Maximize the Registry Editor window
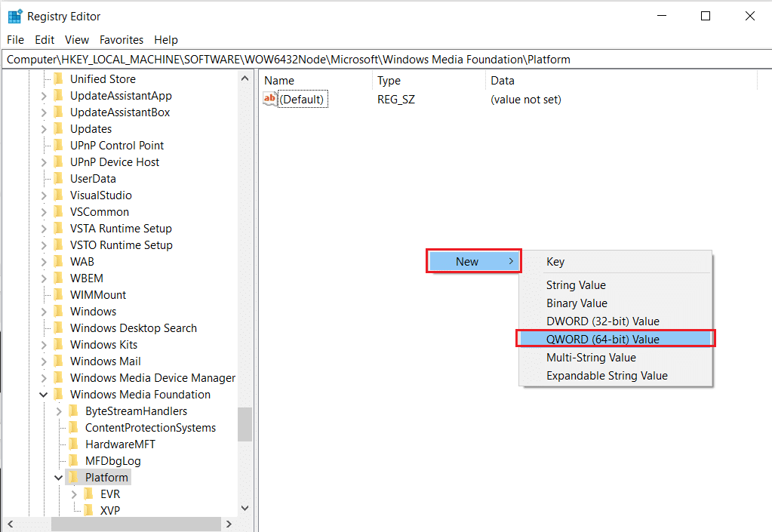Viewport: 772px width, 532px height. (x=706, y=17)
